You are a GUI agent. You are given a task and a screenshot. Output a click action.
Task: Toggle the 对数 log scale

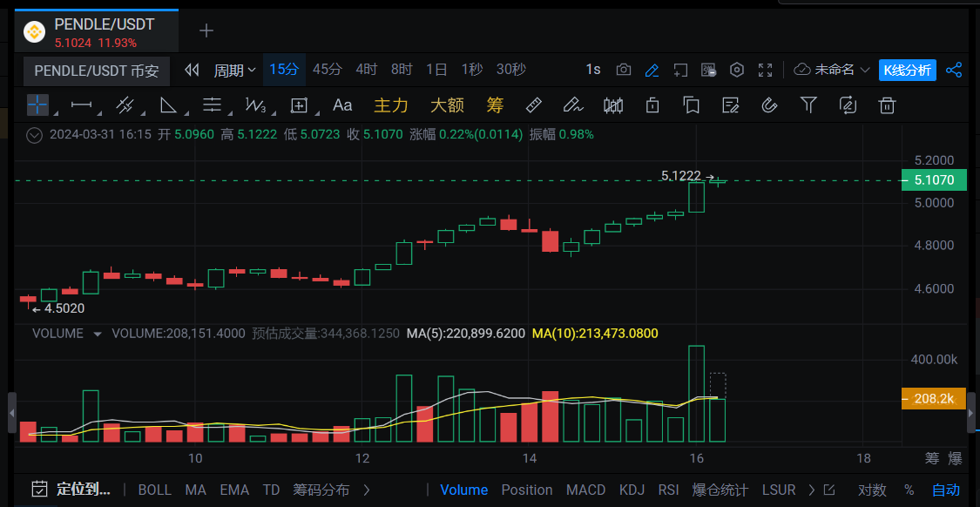pyautogui.click(x=872, y=490)
